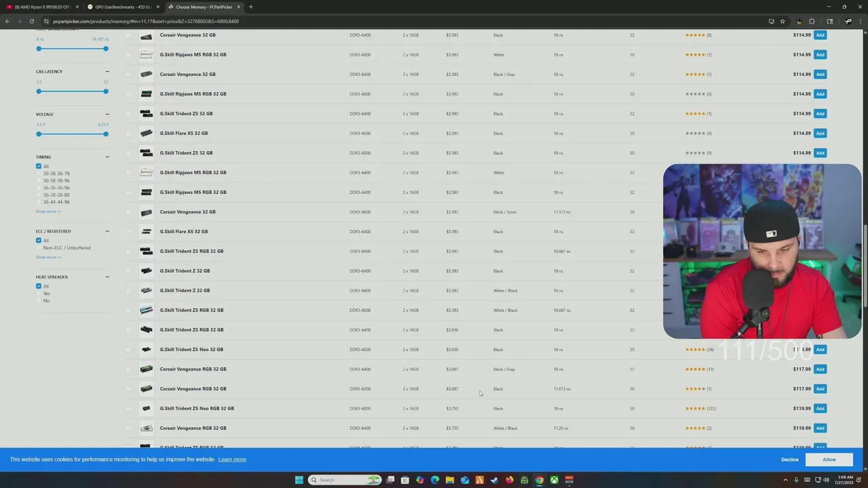Click the browser forward arrow
Screen dimensions: 868x488
point(20,21)
